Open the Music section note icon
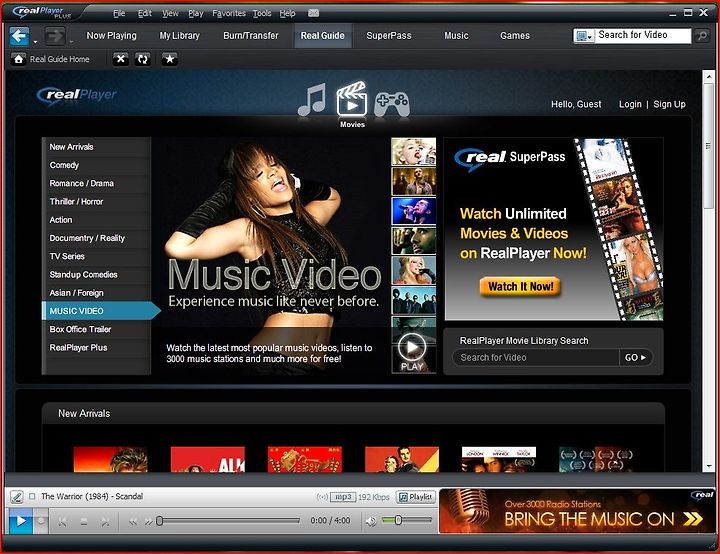This screenshot has width=720, height=554. pyautogui.click(x=312, y=99)
